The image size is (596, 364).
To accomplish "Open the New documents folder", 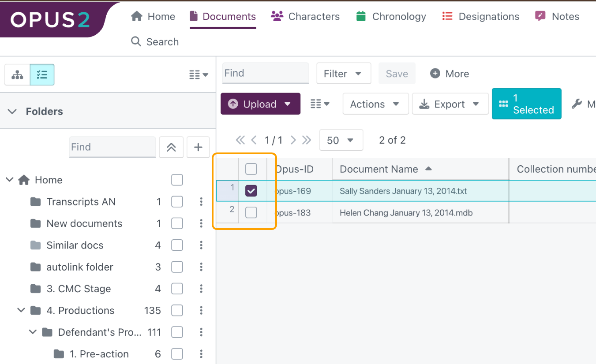I will pos(84,223).
